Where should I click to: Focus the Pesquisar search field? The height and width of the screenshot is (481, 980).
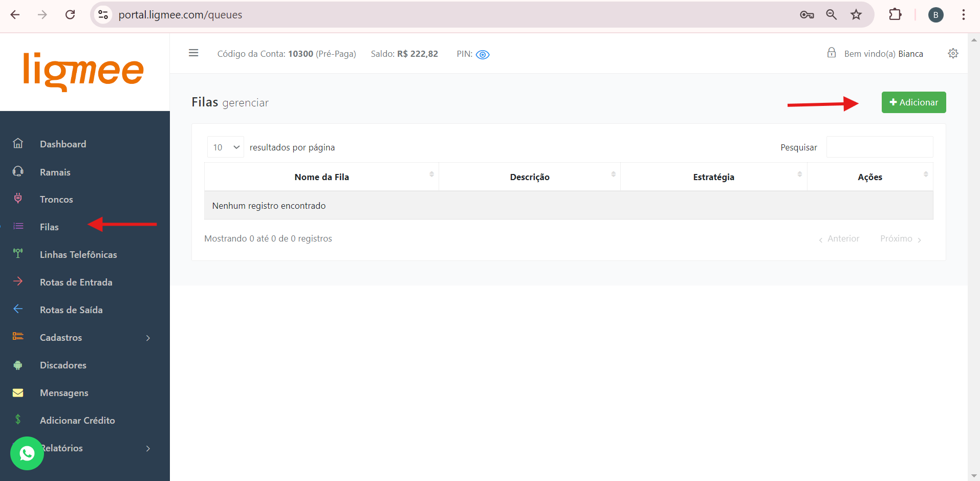tap(879, 147)
